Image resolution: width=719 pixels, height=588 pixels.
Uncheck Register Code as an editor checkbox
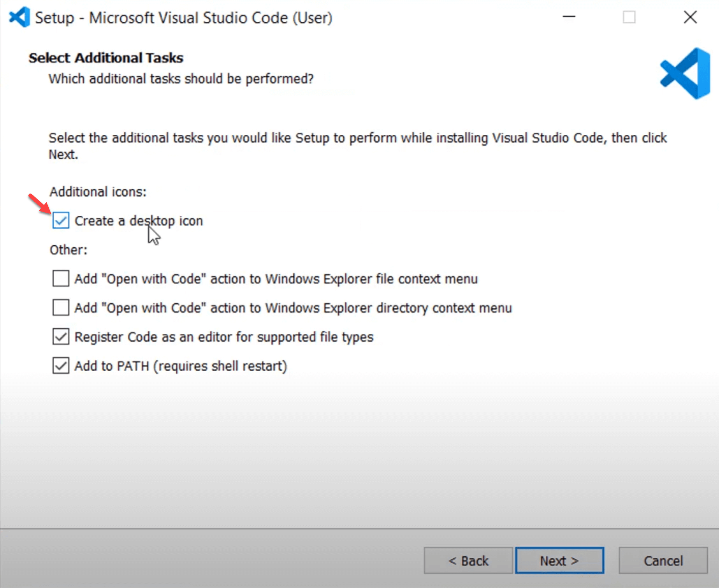pos(61,337)
